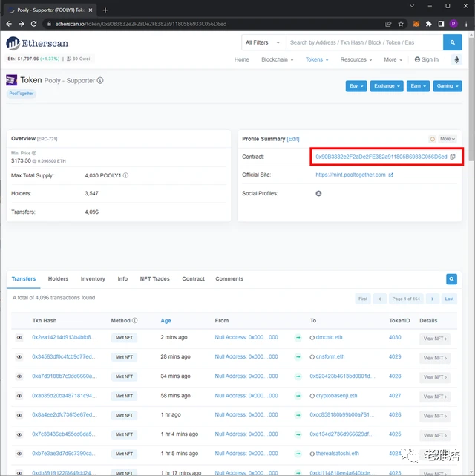Click the PoolTogether tag
The image size is (475, 476).
22,94
